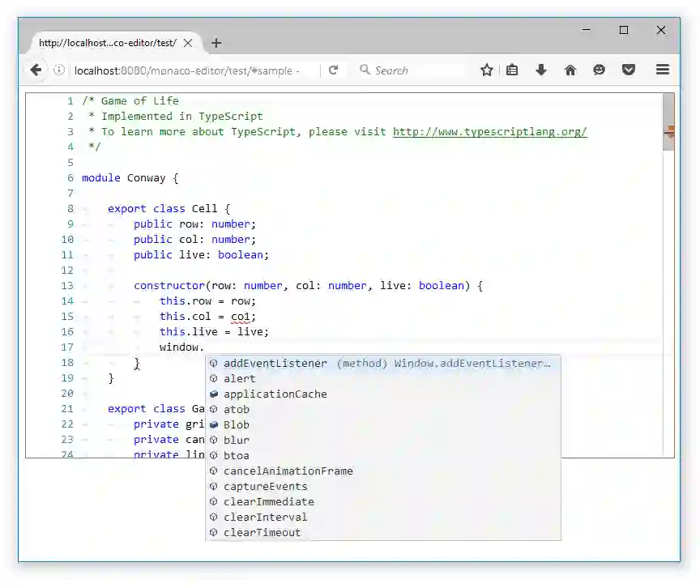Click the editor vertical scrollbar thumb

[668, 121]
